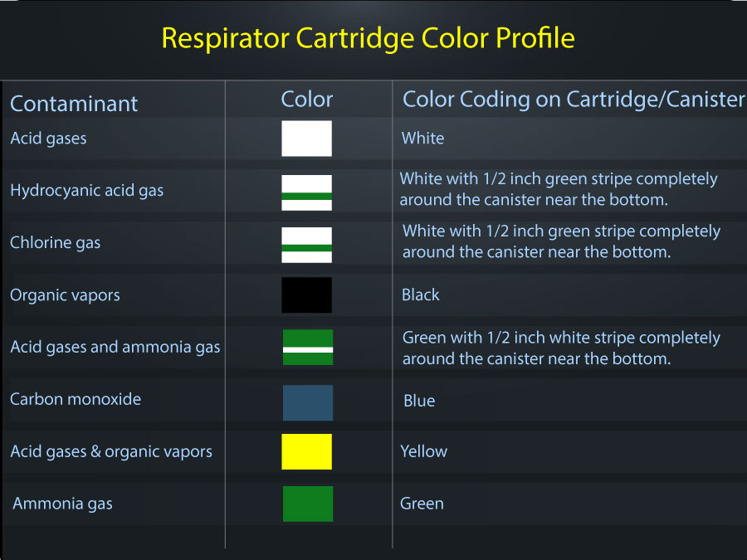The width and height of the screenshot is (747, 560).
Task: Click the white Acid gases color swatch
Action: (306, 139)
